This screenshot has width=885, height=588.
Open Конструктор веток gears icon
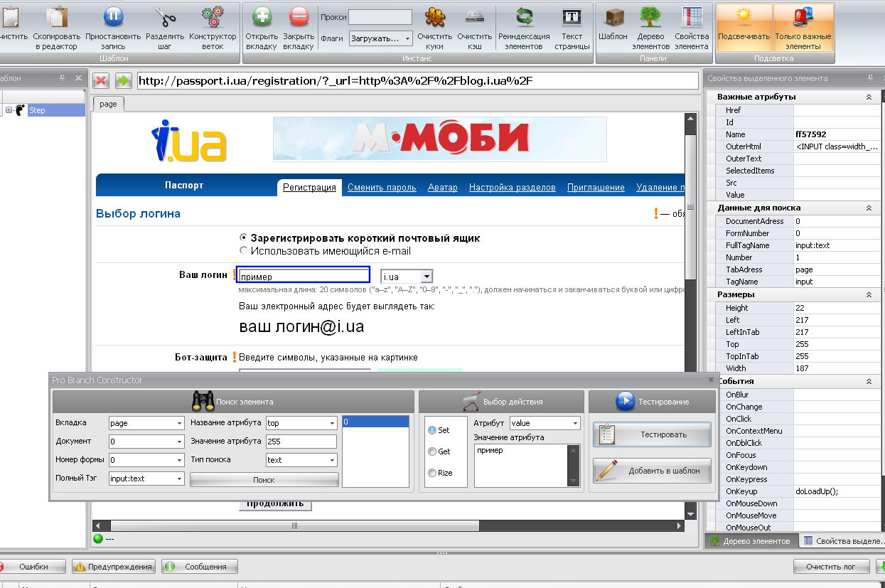click(213, 17)
